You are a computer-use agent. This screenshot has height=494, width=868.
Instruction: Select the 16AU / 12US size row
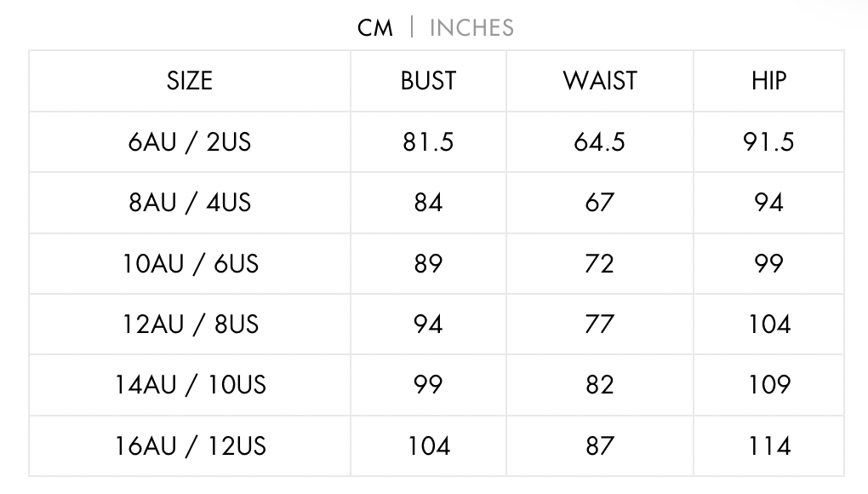click(190, 445)
